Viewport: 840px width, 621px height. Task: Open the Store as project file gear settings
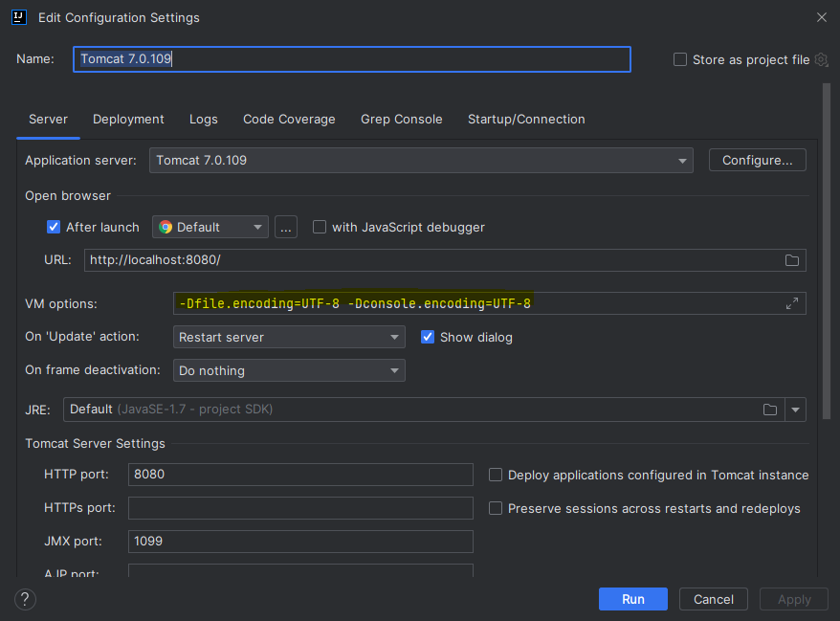[821, 59]
